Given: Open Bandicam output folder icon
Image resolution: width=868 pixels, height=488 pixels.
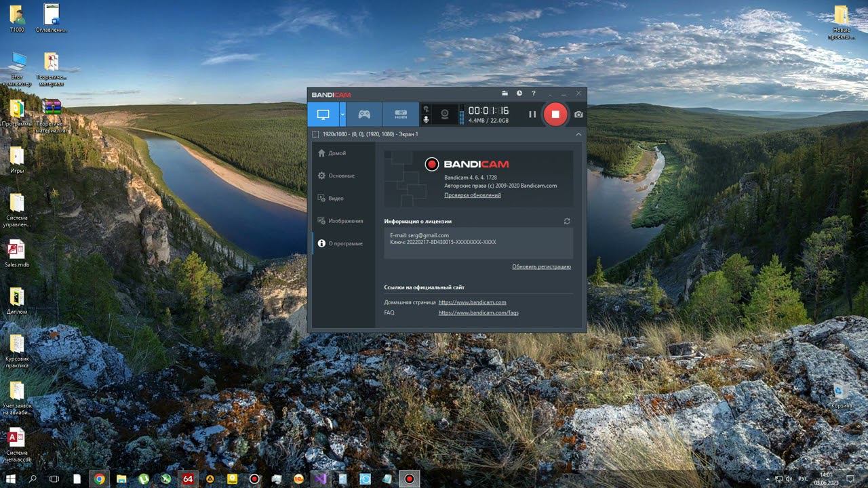Looking at the screenshot, I should 505,94.
